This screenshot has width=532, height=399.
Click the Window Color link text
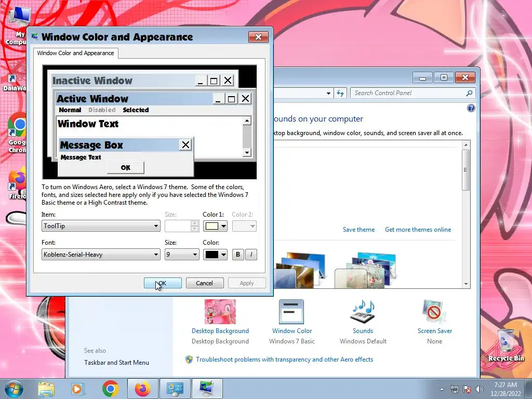pyautogui.click(x=292, y=331)
